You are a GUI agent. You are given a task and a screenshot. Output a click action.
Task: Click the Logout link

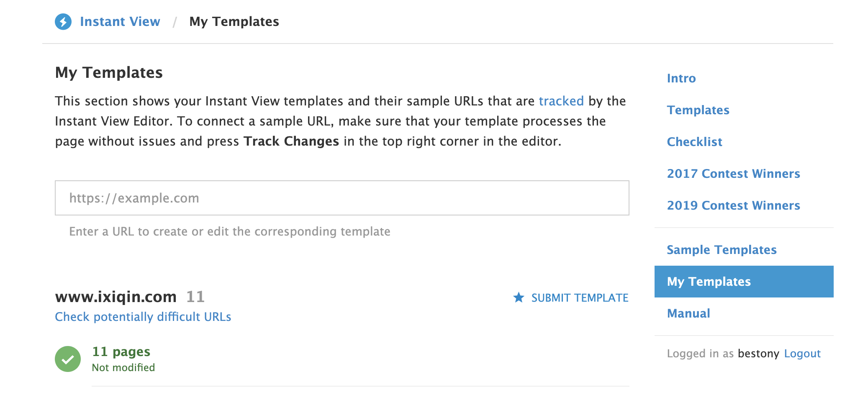[x=802, y=354]
